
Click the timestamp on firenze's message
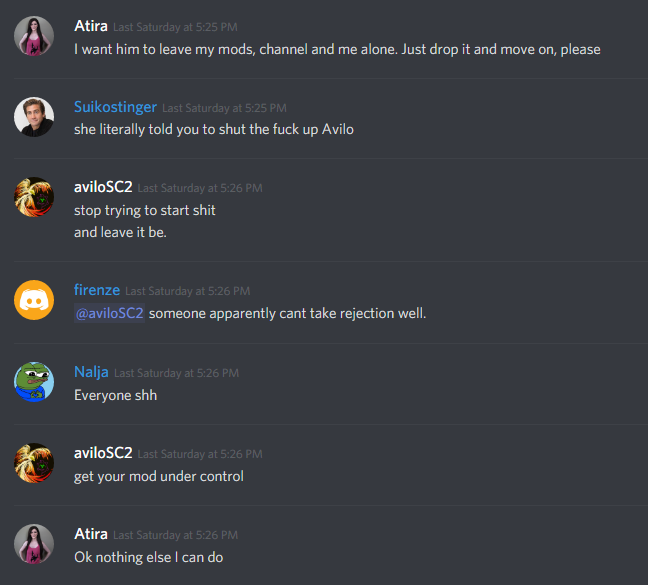pyautogui.click(x=188, y=291)
